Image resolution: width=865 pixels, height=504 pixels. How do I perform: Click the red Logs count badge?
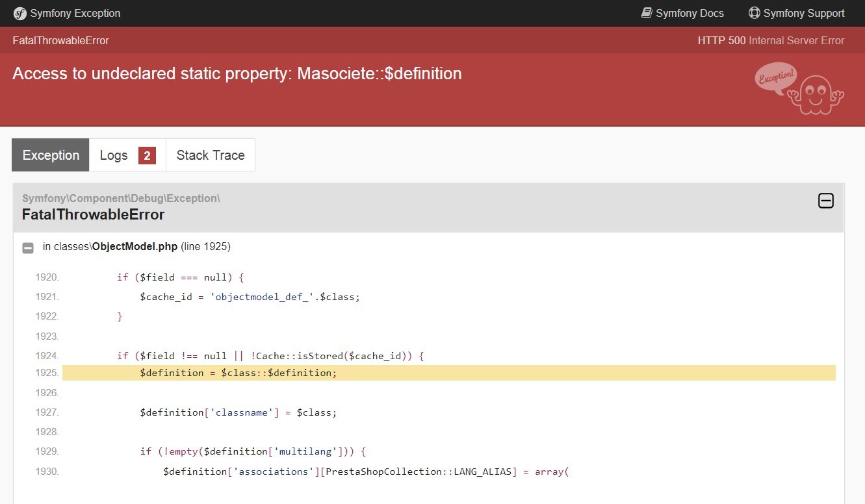(x=147, y=155)
